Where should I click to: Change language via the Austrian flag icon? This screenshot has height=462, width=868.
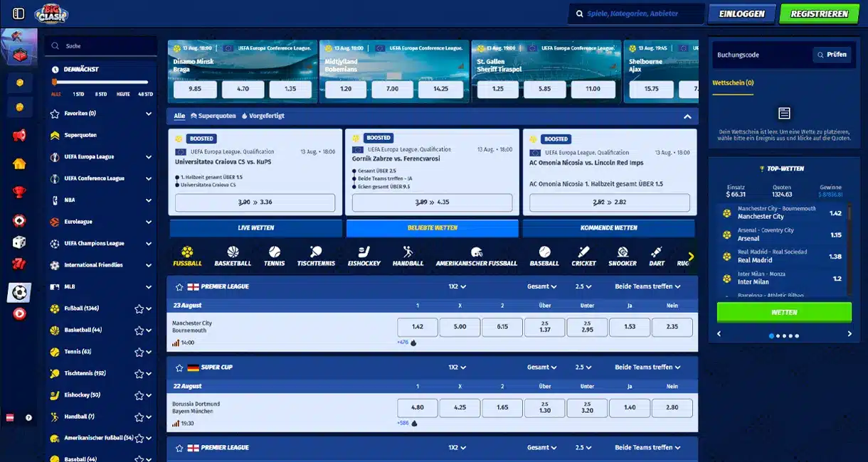pyautogui.click(x=10, y=417)
